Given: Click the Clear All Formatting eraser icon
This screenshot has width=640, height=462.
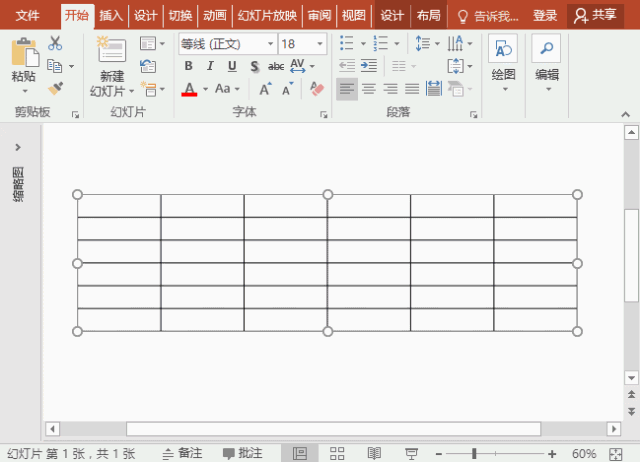Looking at the screenshot, I should [318, 89].
